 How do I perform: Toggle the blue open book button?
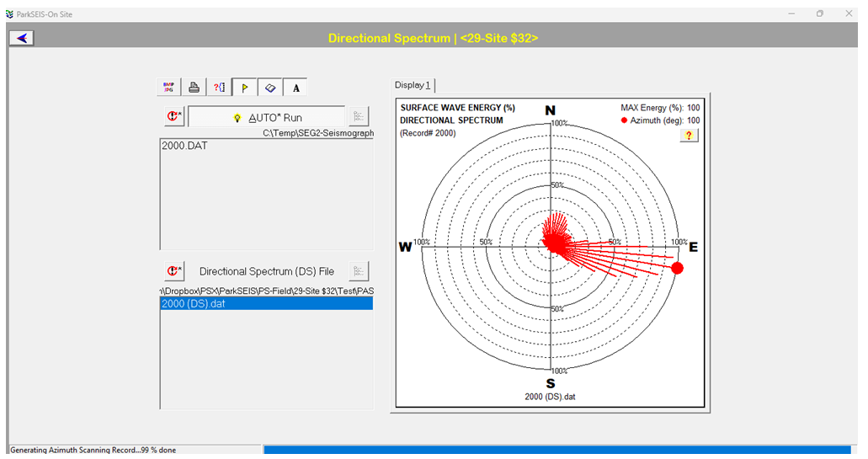pos(269,88)
